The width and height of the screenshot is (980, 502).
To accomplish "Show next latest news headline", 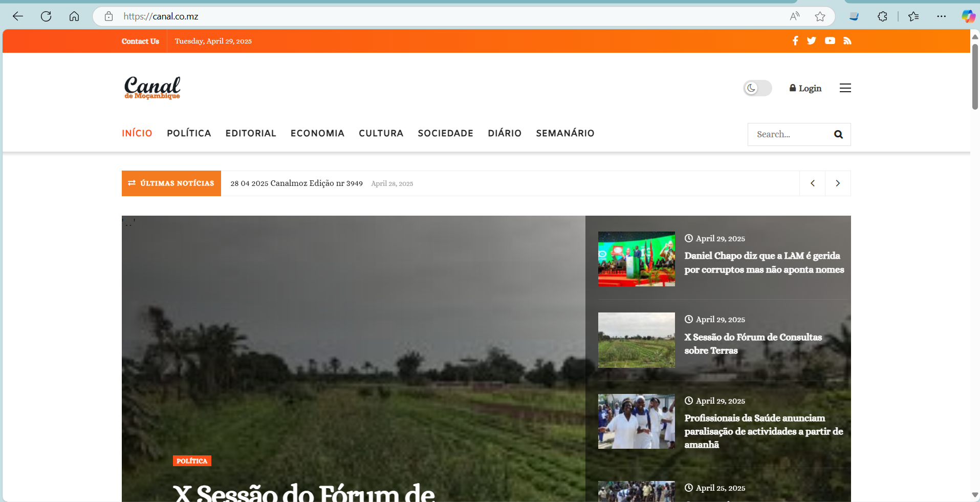I will (838, 183).
